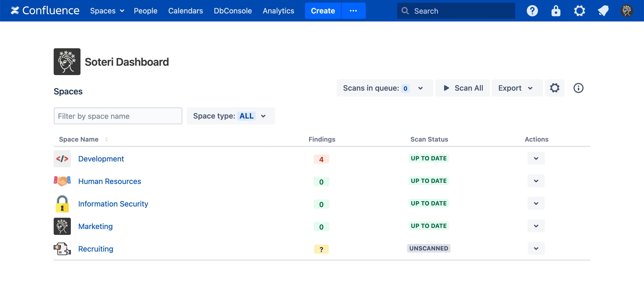
Task: Click the lock icon in top bar
Action: pyautogui.click(x=556, y=11)
